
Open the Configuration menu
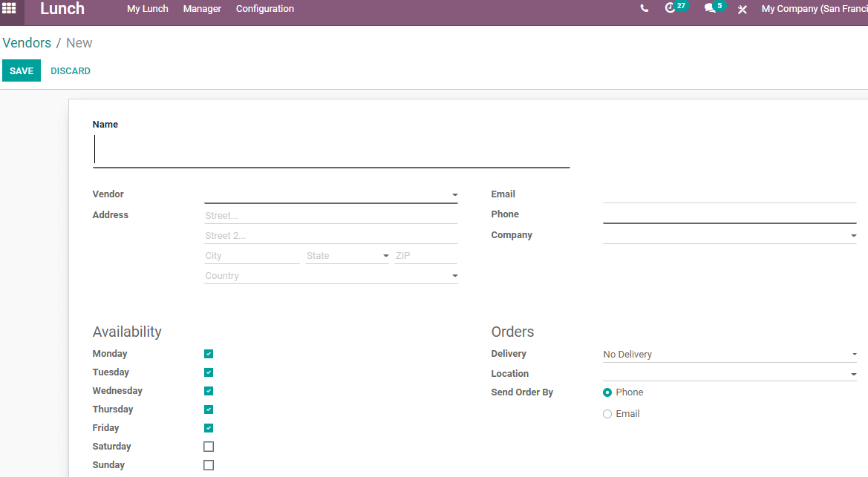[264, 9]
